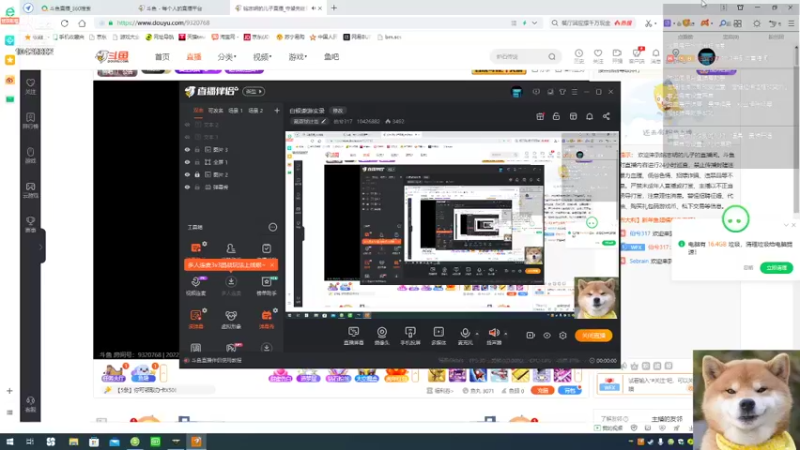Open settings gear in broadcast toolbar
Viewport: 800px width, 450px height.
(x=563, y=335)
